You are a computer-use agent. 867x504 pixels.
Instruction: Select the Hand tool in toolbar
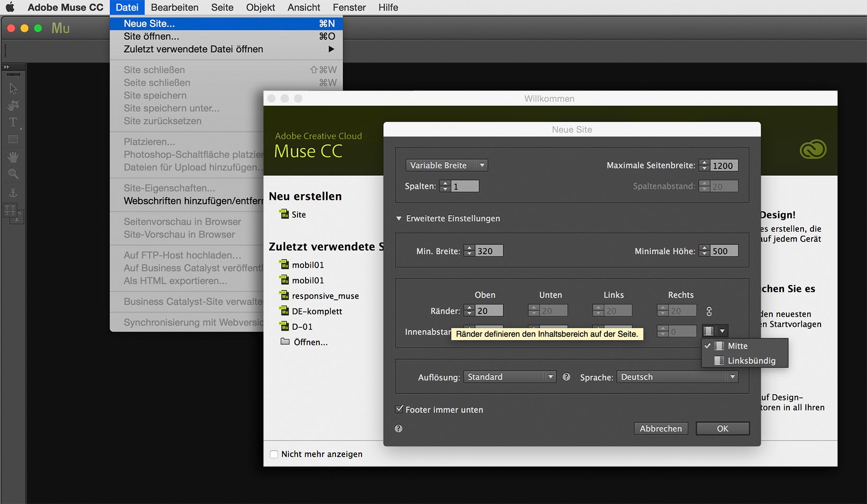[13, 157]
